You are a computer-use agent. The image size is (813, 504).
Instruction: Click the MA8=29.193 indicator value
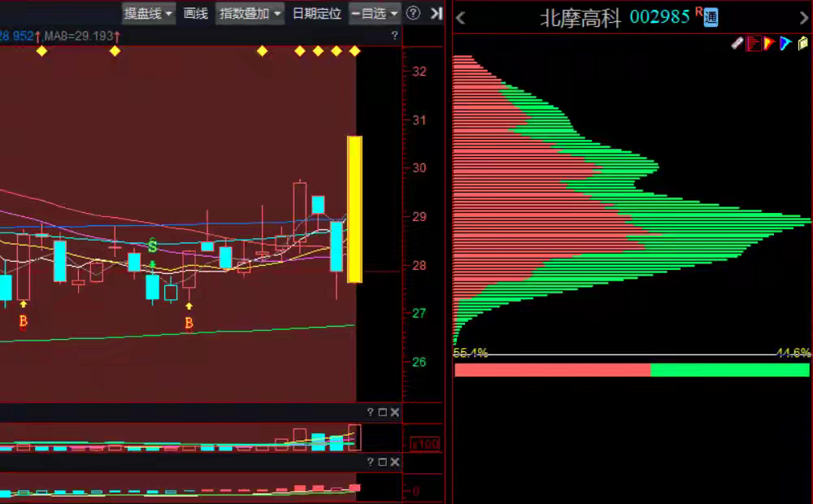[79, 36]
